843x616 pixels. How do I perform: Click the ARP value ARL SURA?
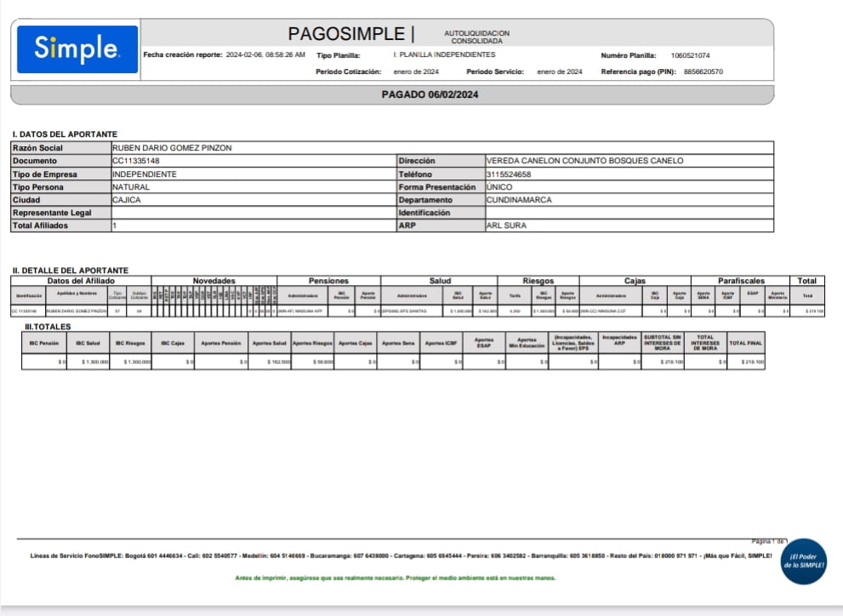(x=506, y=225)
